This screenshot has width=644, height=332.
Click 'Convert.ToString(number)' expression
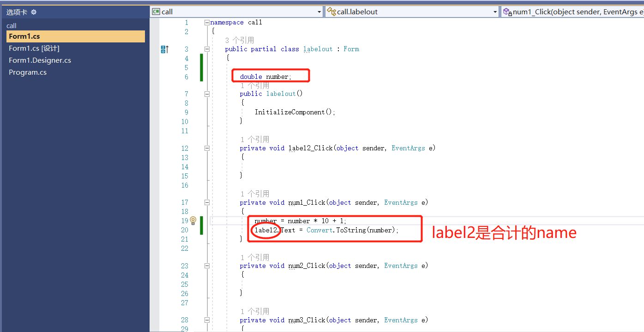pyautogui.click(x=351, y=230)
